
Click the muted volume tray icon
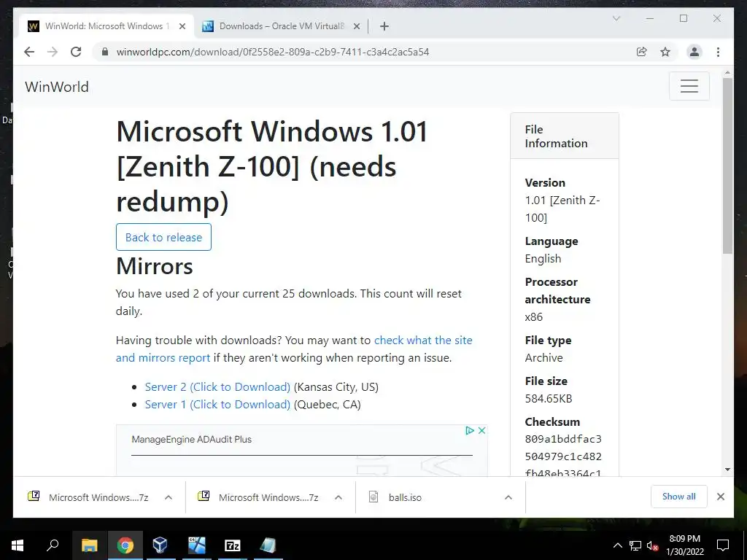click(x=653, y=545)
